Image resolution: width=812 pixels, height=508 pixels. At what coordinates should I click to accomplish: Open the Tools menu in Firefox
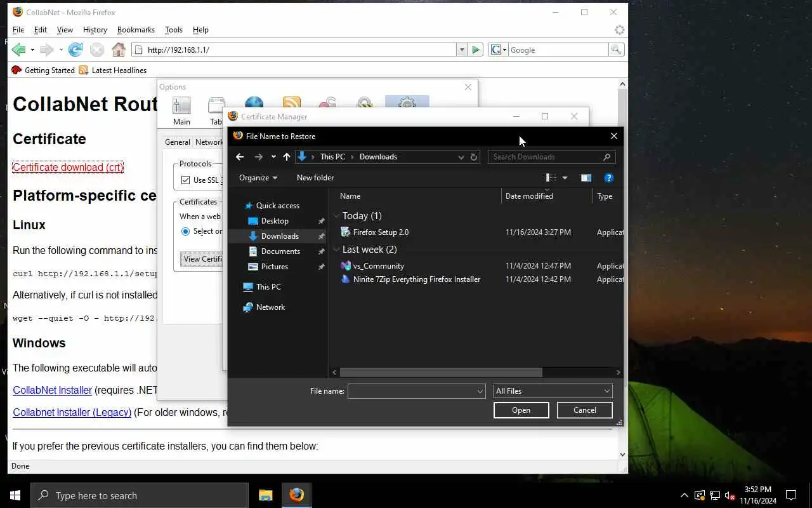coord(173,30)
